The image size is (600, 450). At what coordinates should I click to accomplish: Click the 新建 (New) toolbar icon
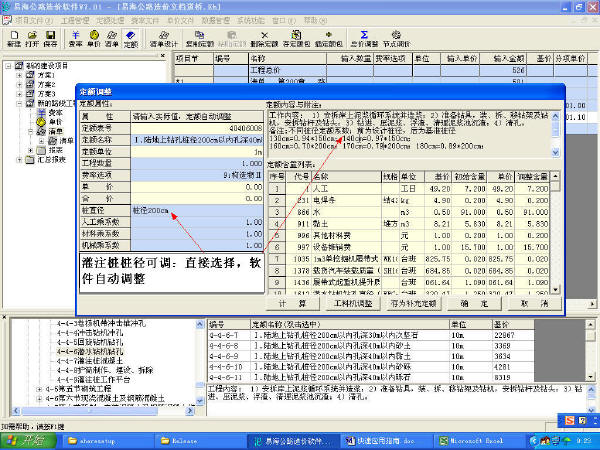[x=13, y=40]
